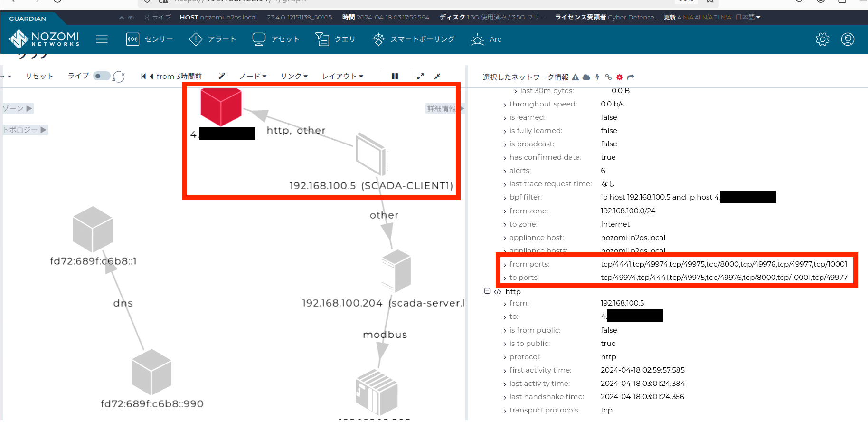The height and width of the screenshot is (422, 868).
Task: Open the ノード dropdown menu
Action: point(253,76)
